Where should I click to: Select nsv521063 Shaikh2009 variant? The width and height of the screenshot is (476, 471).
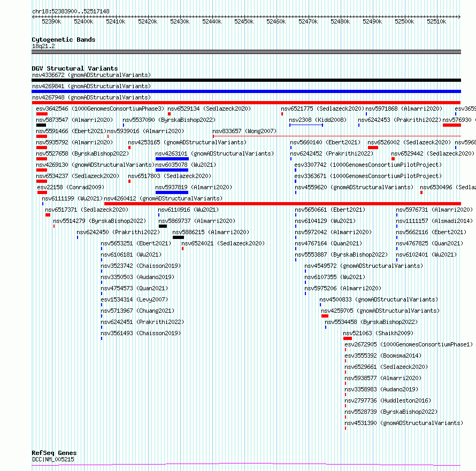pos(378,333)
